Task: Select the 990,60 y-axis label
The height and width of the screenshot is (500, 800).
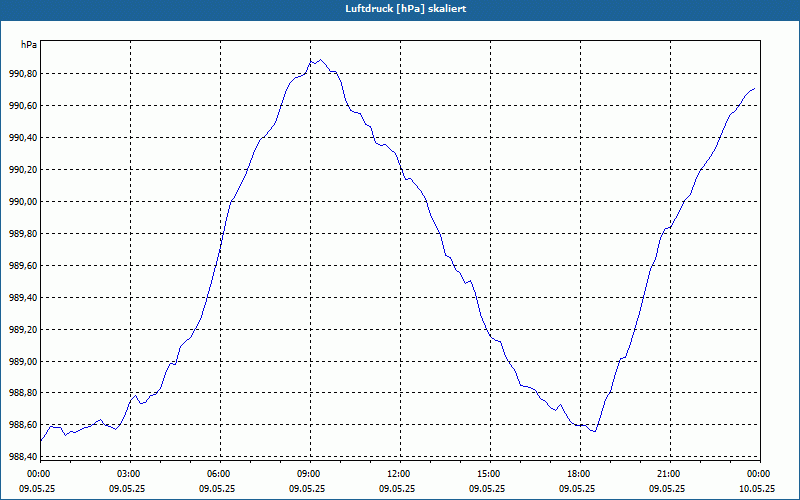Action: click(x=23, y=106)
